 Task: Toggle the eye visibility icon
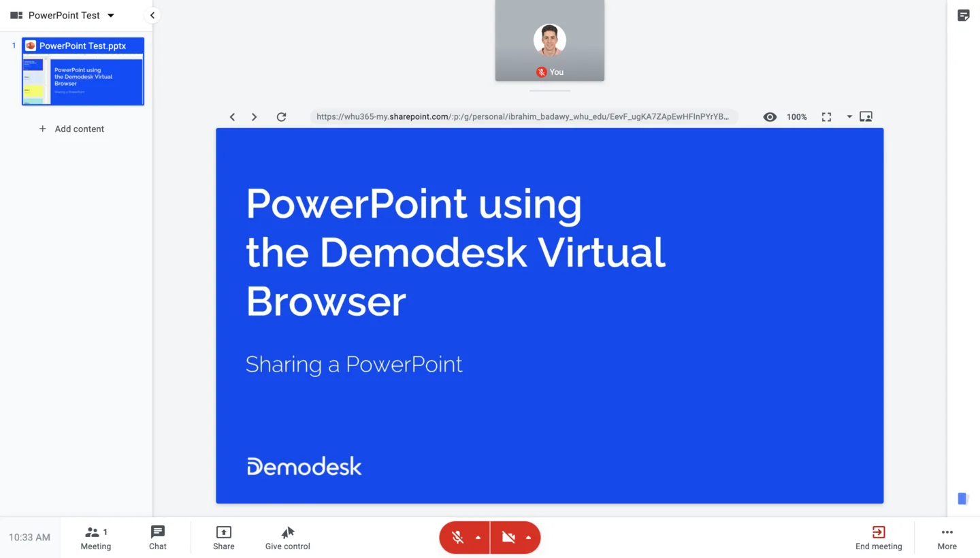coord(770,117)
